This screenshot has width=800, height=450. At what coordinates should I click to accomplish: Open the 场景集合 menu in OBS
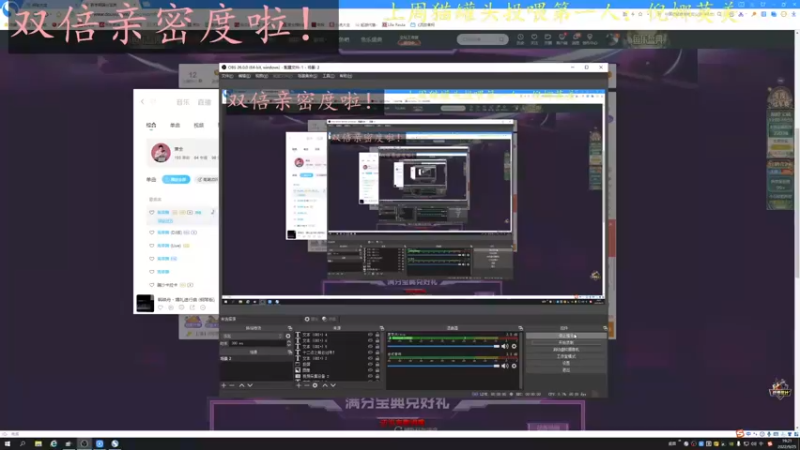[307, 76]
